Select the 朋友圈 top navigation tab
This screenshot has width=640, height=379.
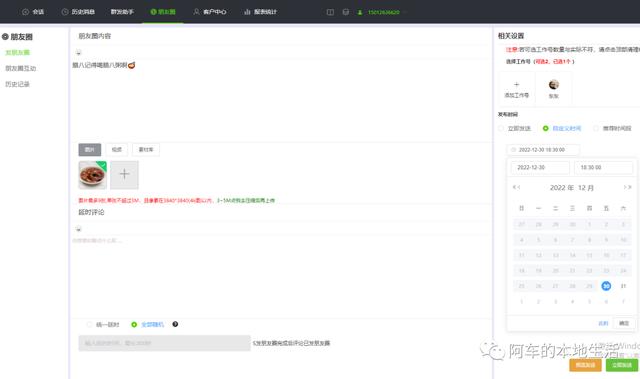point(163,12)
